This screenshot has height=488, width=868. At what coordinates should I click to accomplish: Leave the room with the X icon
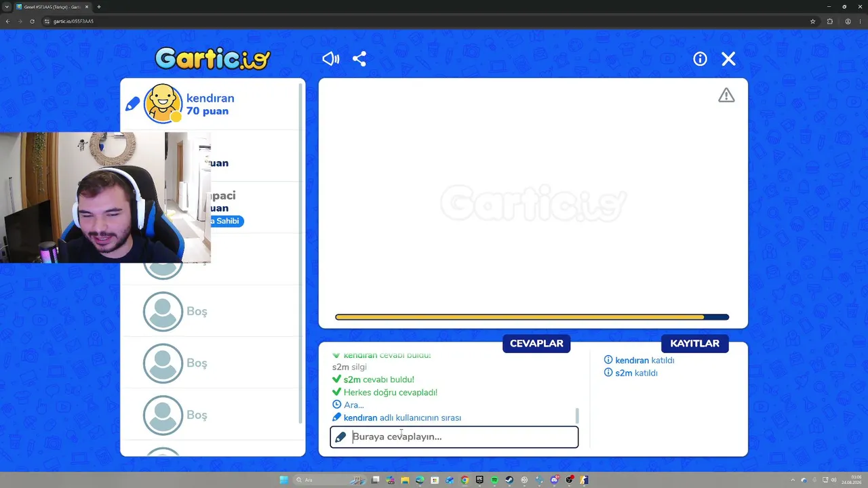click(728, 59)
